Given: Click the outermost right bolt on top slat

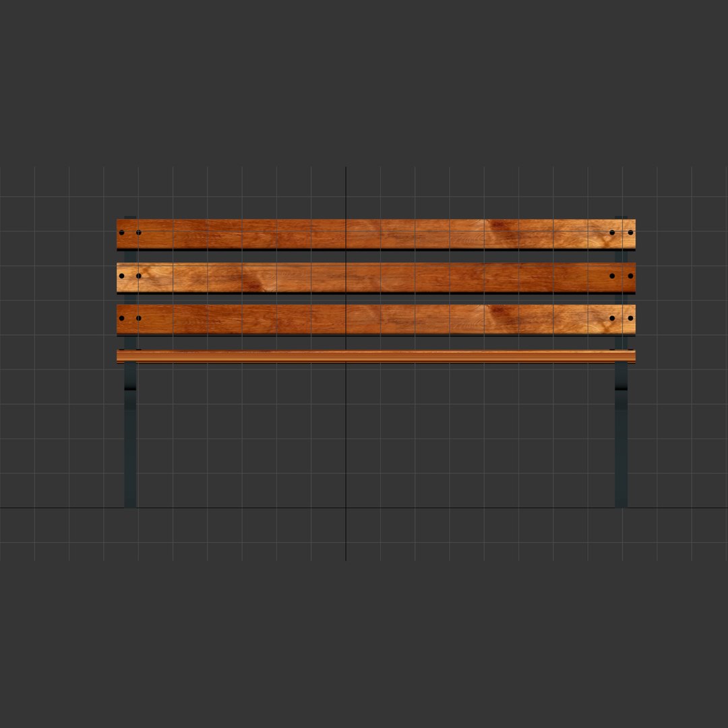Looking at the screenshot, I should (630, 233).
